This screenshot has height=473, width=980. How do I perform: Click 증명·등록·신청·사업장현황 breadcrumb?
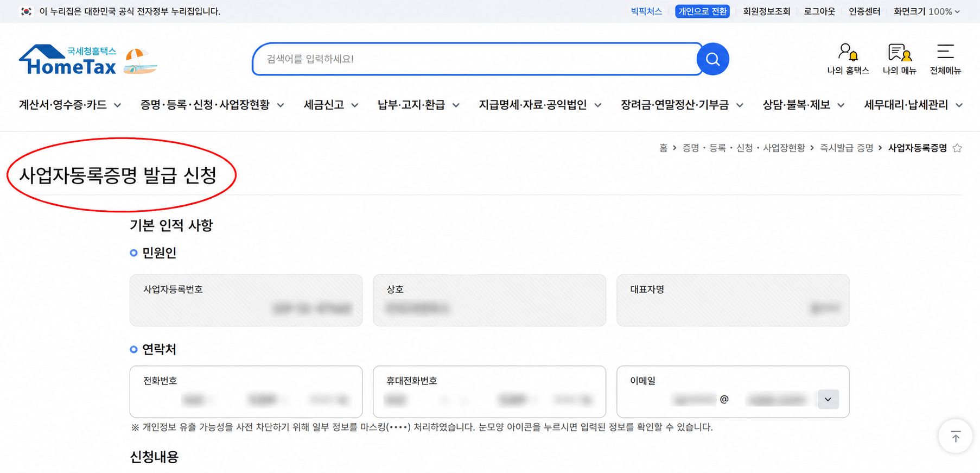[743, 148]
